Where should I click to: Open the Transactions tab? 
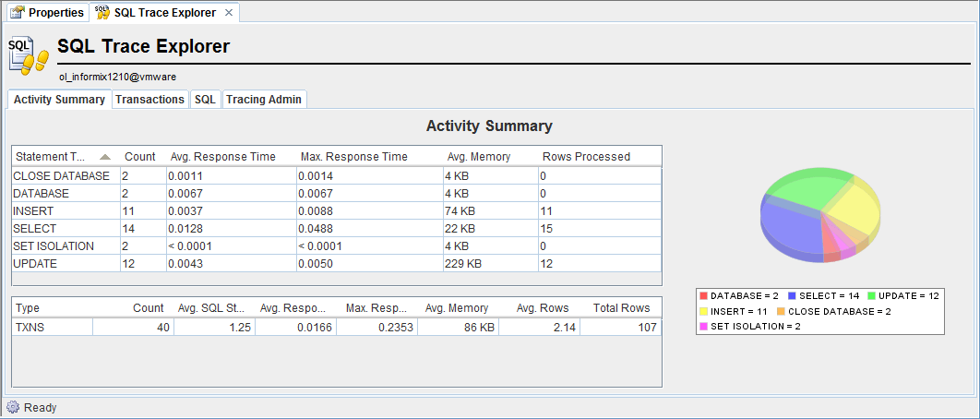tap(149, 100)
